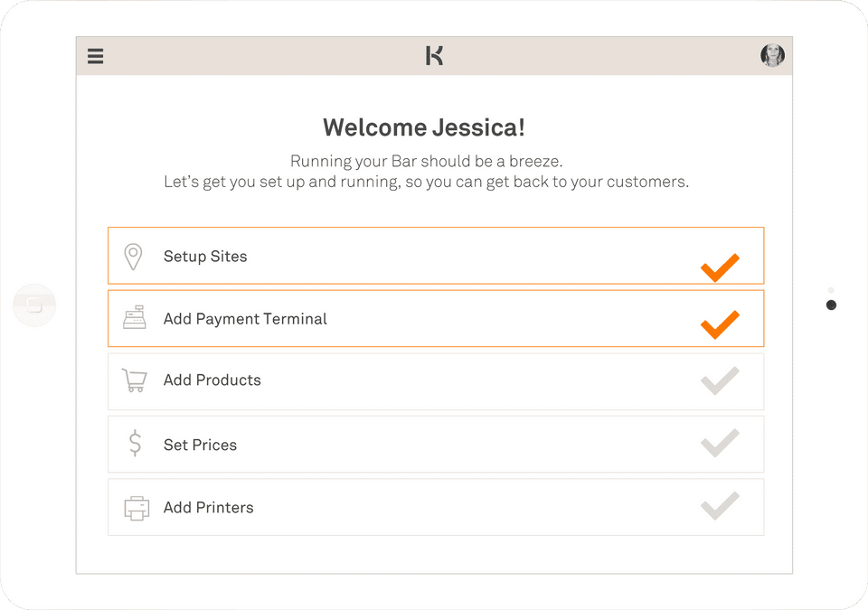
Task: Click the cash register icon
Action: coord(135,319)
